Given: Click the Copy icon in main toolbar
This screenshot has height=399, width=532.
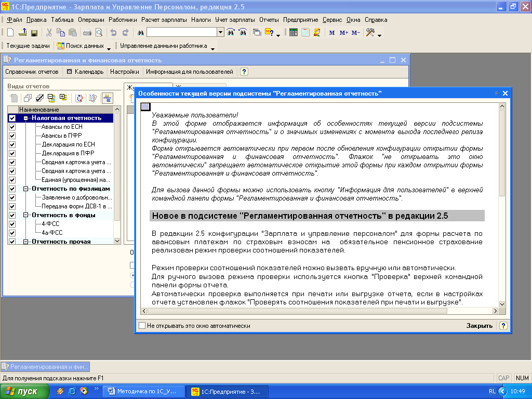Looking at the screenshot, I should click(61, 33).
